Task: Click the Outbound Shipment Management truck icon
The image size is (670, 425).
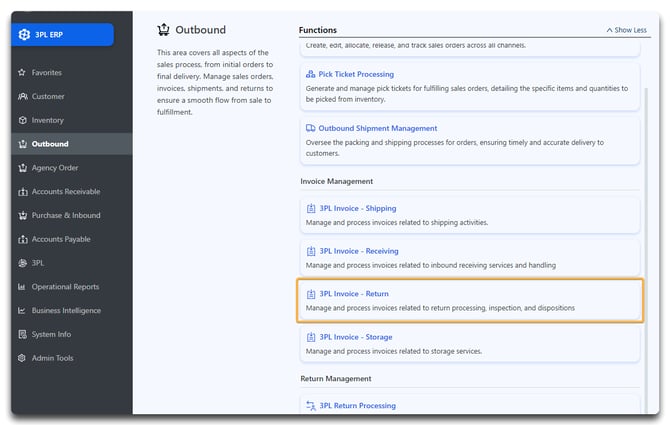Action: point(311,129)
